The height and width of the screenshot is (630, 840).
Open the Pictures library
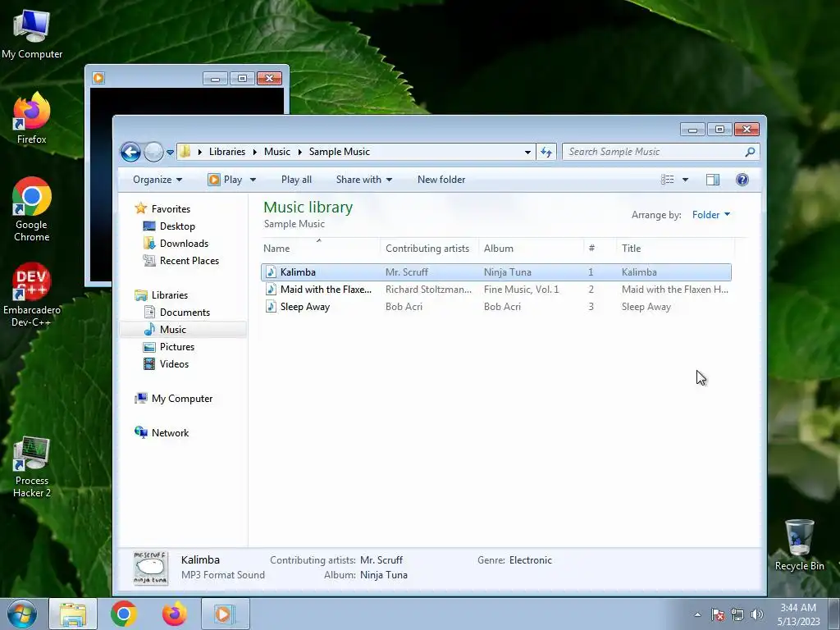click(x=177, y=347)
